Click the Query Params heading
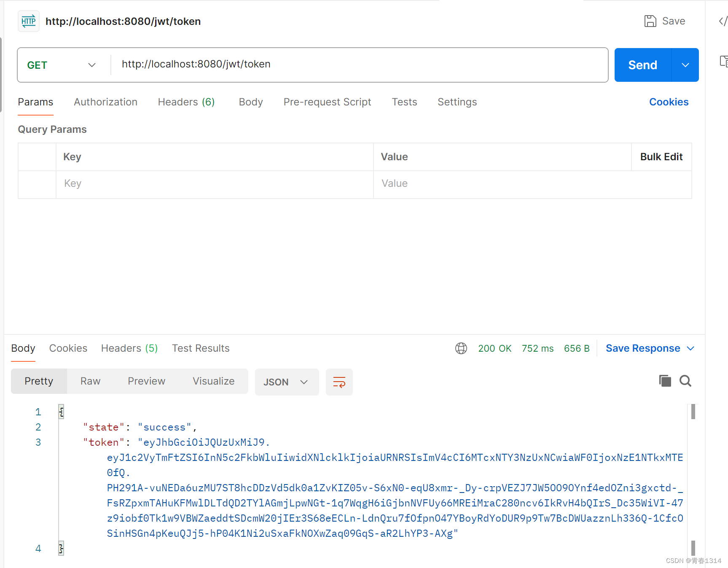728x568 pixels. tap(52, 129)
